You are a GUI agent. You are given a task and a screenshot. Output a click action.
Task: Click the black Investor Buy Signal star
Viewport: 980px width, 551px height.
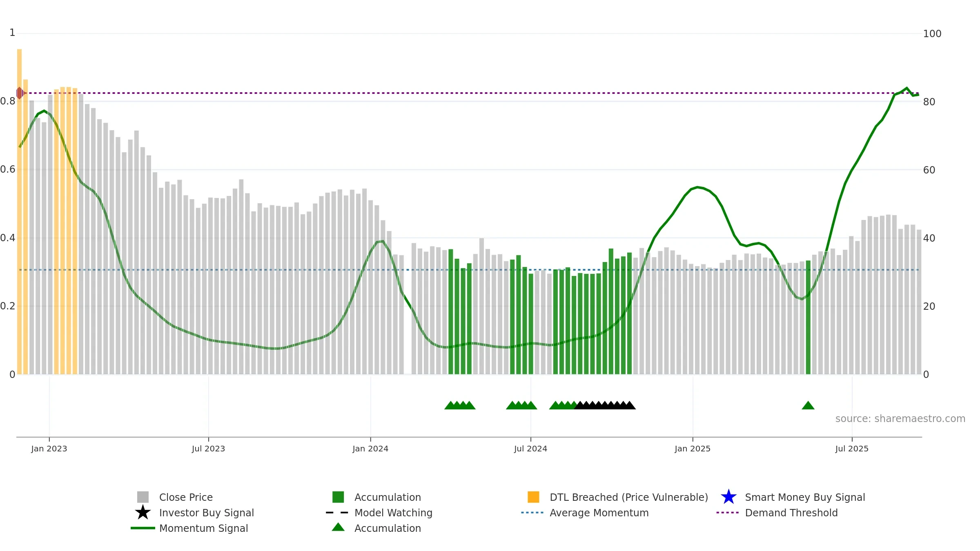coord(143,513)
